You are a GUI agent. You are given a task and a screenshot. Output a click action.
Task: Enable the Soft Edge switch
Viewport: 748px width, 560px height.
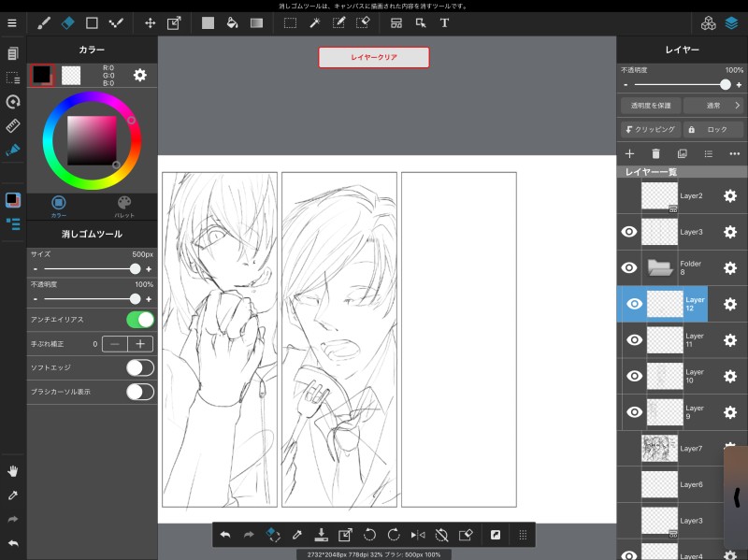(x=140, y=367)
